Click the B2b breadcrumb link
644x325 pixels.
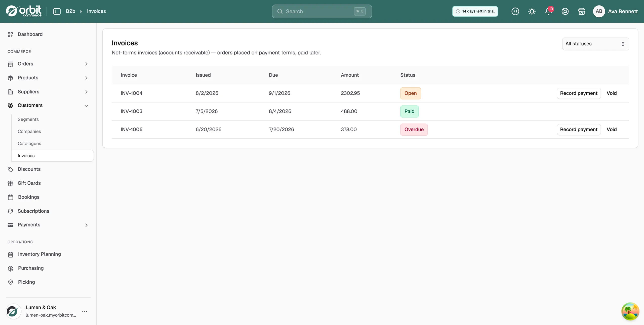pyautogui.click(x=70, y=11)
